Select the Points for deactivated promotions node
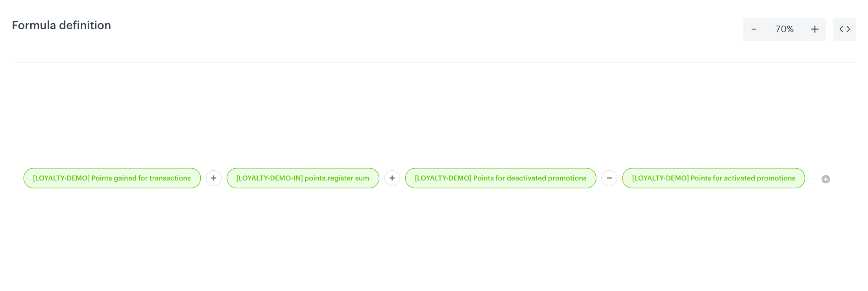This screenshot has height=291, width=868. coord(500,178)
